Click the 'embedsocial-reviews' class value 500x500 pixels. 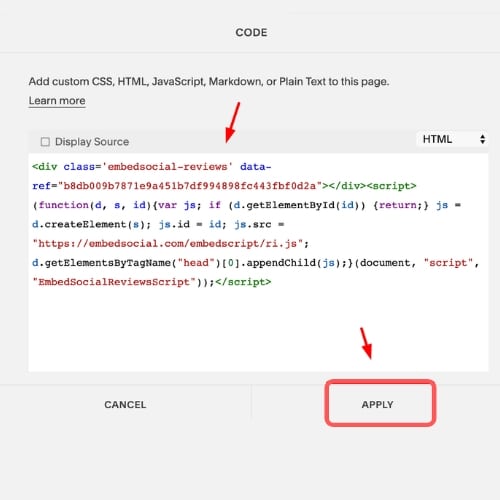point(168,166)
